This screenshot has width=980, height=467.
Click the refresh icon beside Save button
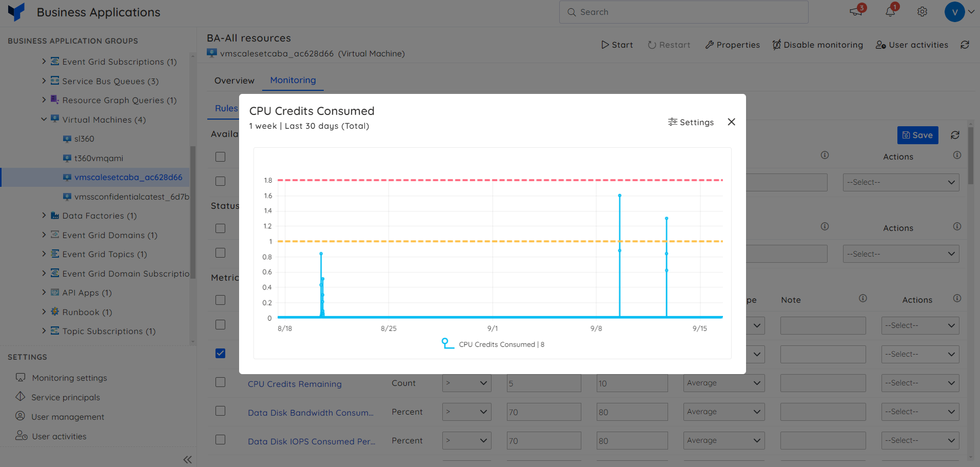[955, 135]
